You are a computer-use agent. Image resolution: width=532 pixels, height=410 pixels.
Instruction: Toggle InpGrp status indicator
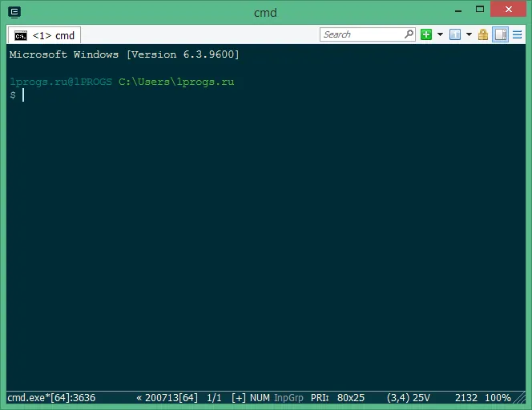[288, 397]
